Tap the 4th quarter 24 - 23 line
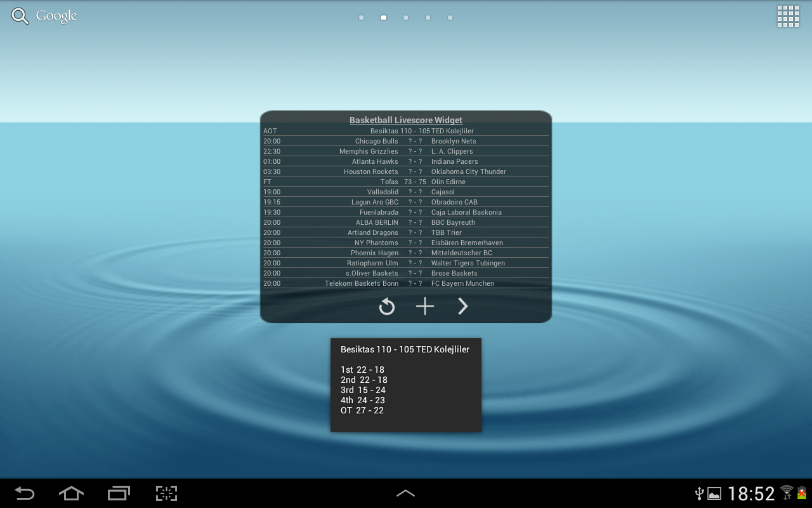The image size is (812, 508). (363, 400)
